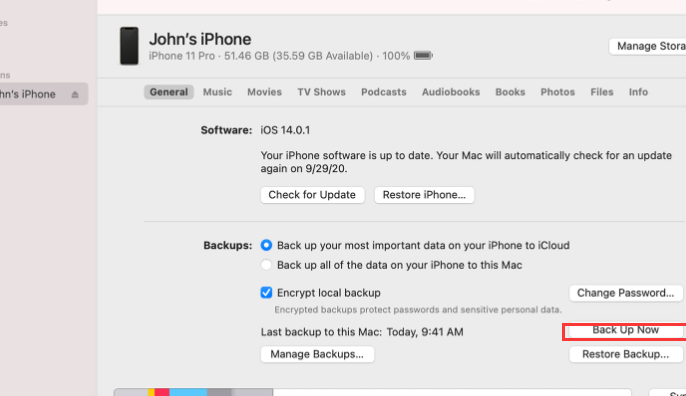Click the battery level icon
The height and width of the screenshot is (396, 686).
click(423, 56)
